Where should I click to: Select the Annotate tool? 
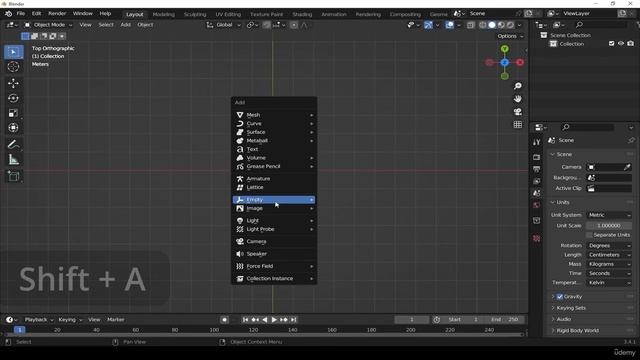point(13,144)
